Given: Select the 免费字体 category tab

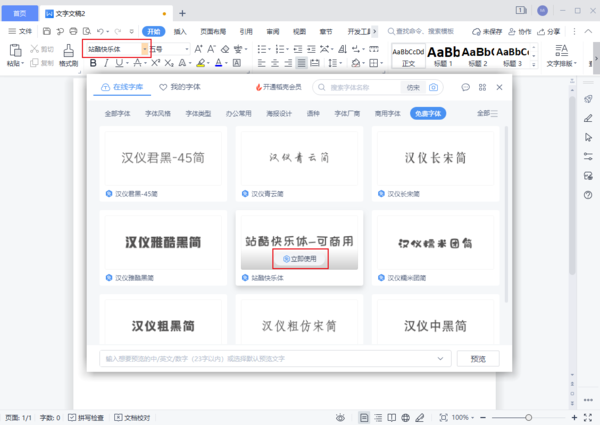Looking at the screenshot, I should tap(428, 113).
